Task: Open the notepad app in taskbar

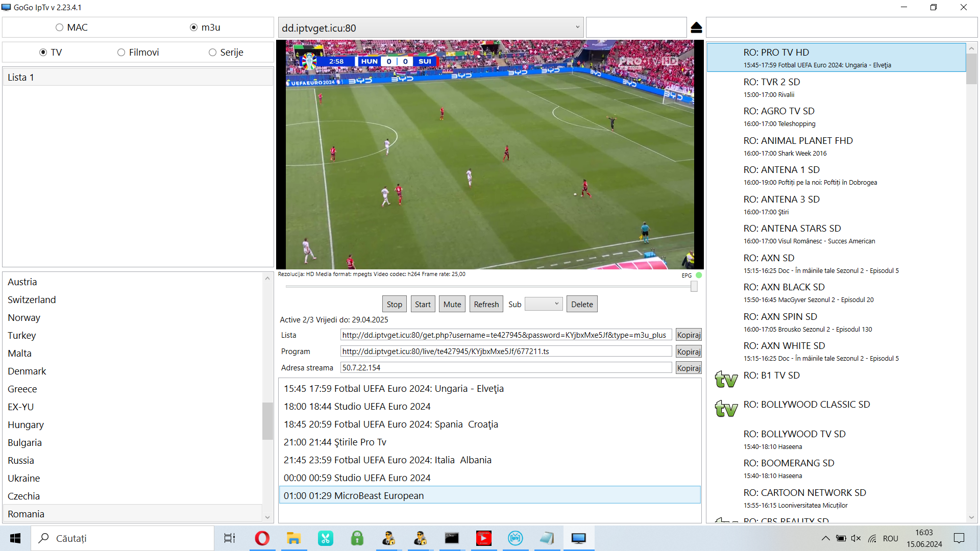Action: click(547, 538)
